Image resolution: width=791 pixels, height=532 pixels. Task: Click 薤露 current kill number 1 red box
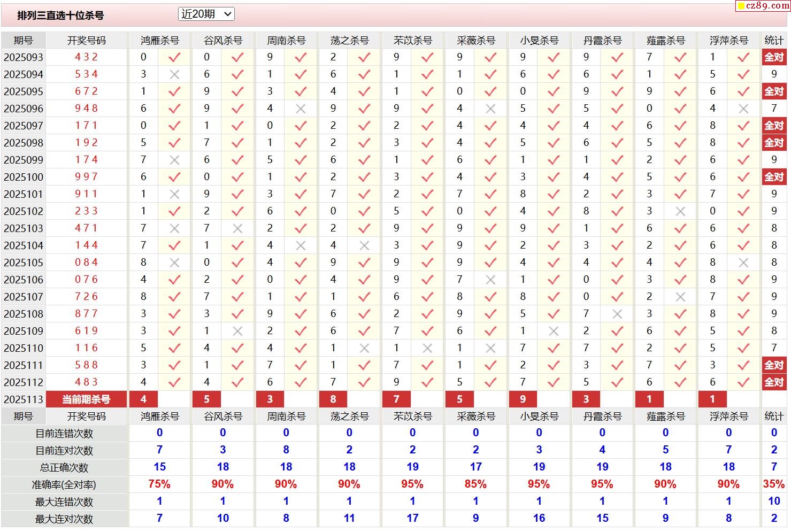point(649,399)
